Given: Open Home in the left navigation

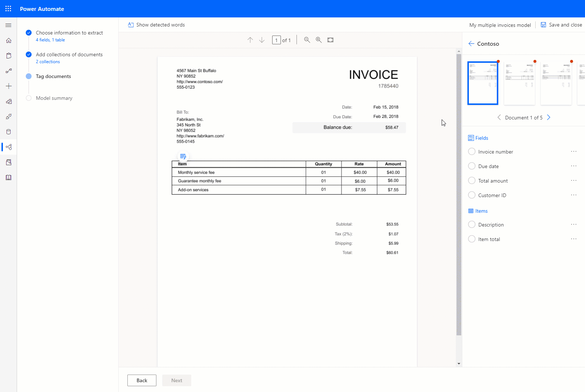Looking at the screenshot, I should [x=8, y=40].
